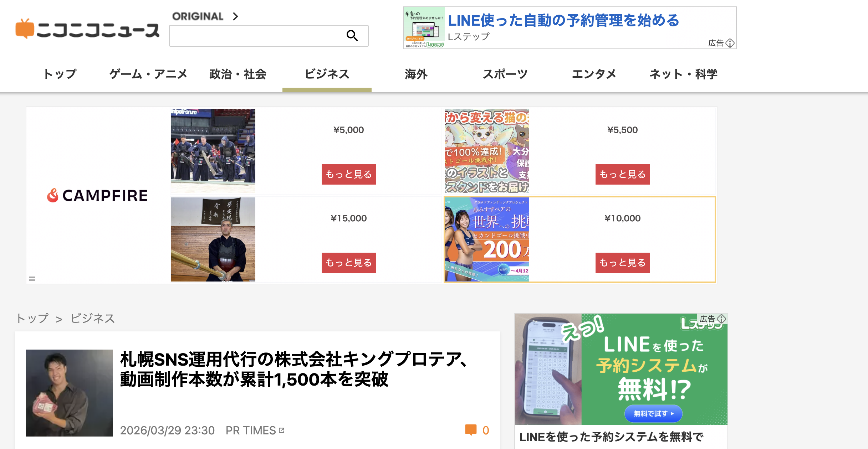Click the 無料で試す button in LINE ad
The height and width of the screenshot is (449, 868).
coord(653,413)
